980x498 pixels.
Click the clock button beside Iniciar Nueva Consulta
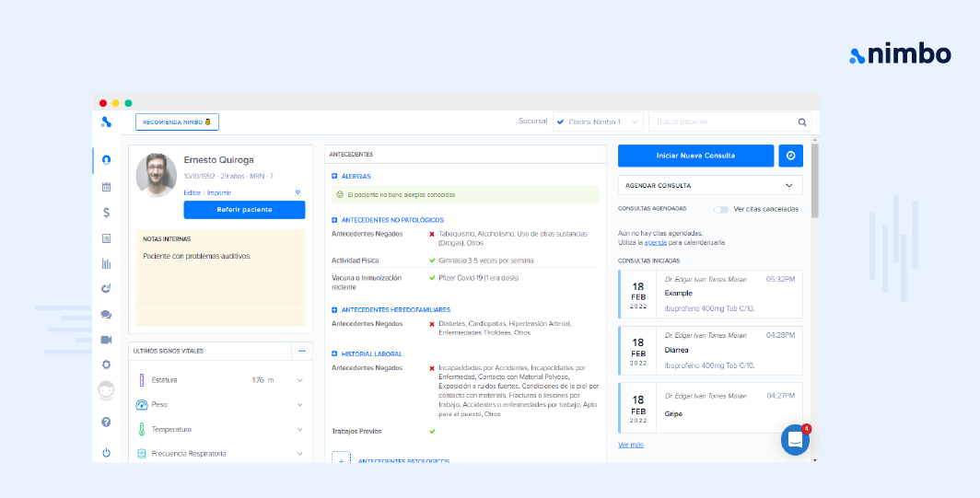[790, 156]
